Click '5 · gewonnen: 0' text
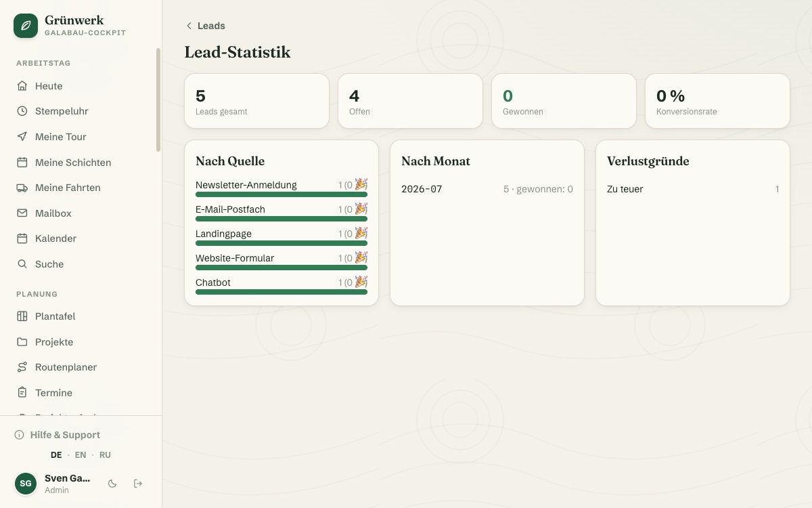The width and height of the screenshot is (812, 508). (538, 189)
